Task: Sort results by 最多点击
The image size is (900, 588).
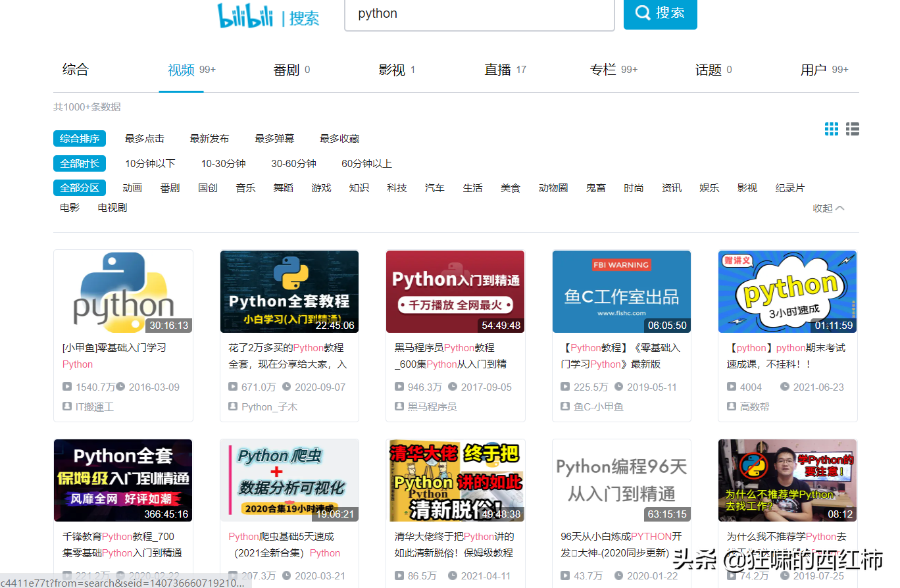Action: [x=145, y=139]
